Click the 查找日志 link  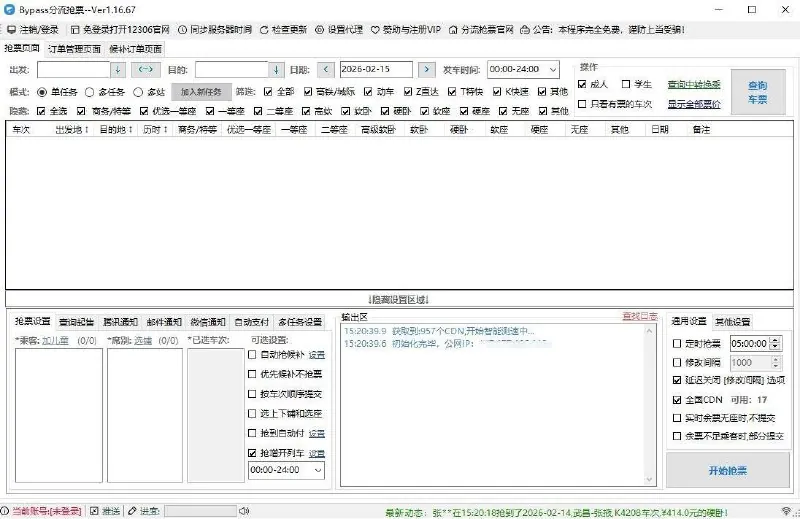tap(640, 316)
